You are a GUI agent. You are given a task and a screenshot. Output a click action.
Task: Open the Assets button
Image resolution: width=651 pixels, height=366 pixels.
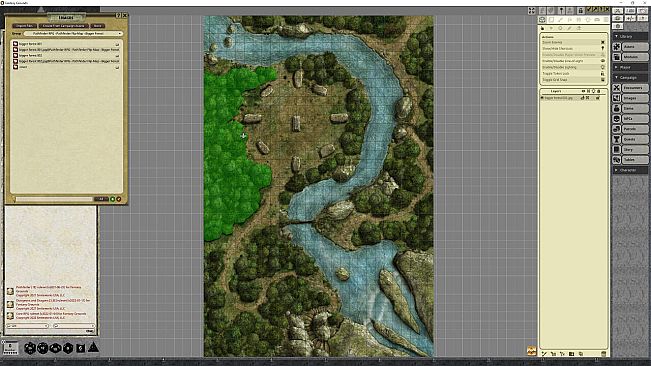click(635, 47)
